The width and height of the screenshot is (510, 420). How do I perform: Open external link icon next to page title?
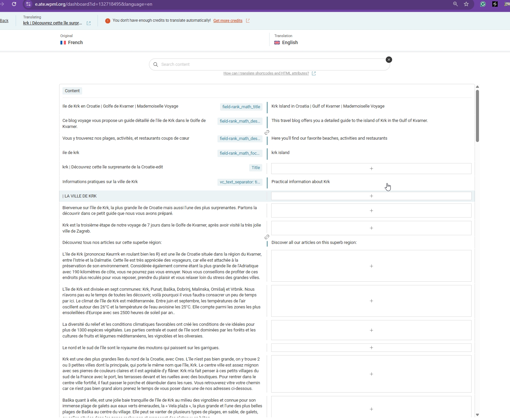point(89,23)
